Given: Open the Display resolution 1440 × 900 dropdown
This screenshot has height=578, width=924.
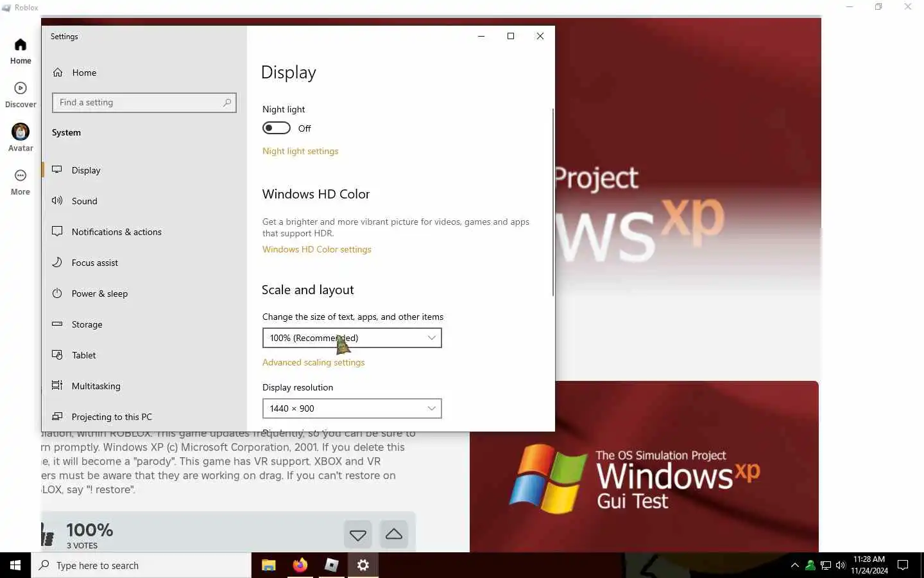Looking at the screenshot, I should 352,408.
